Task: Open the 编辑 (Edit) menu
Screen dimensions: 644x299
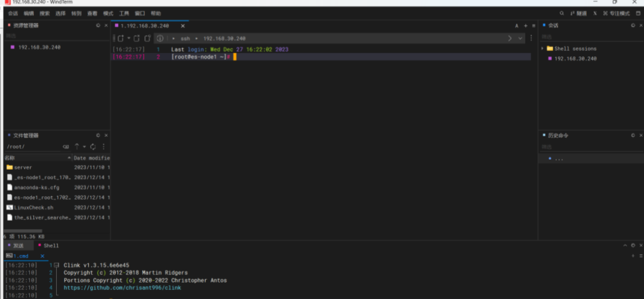Action: [29, 13]
